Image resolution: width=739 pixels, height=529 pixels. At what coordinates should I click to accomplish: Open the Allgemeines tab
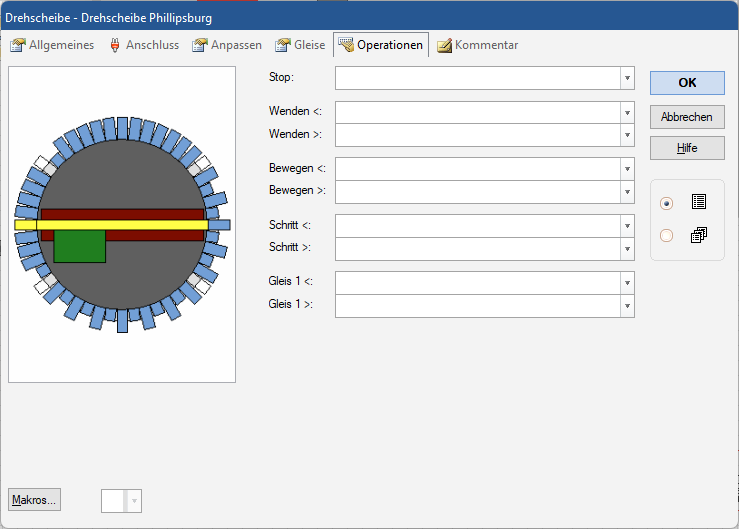(61, 45)
